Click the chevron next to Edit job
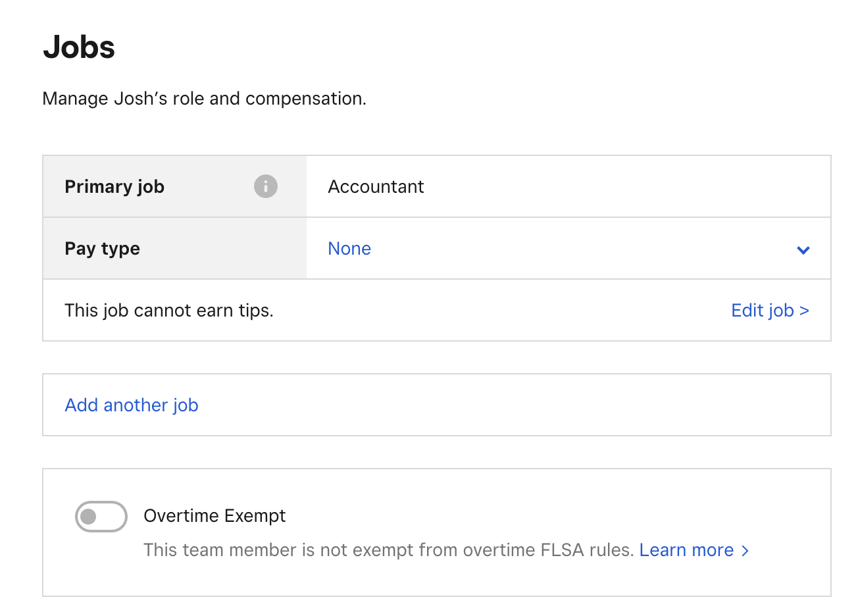Screen dimensions: 858x616 tap(804, 310)
